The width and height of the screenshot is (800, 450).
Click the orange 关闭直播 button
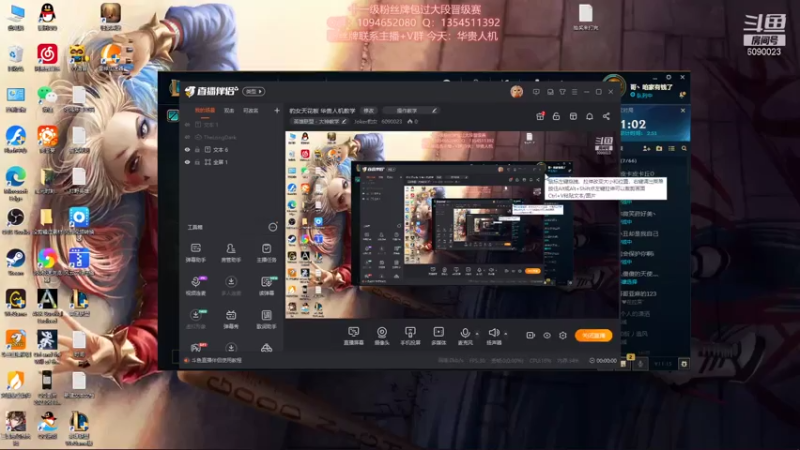pyautogui.click(x=593, y=335)
